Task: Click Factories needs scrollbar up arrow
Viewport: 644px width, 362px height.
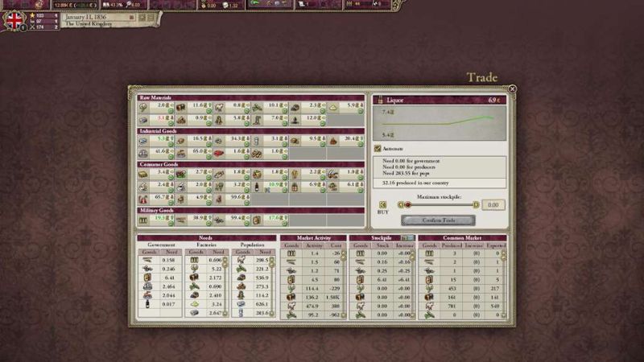Action: 225,260
